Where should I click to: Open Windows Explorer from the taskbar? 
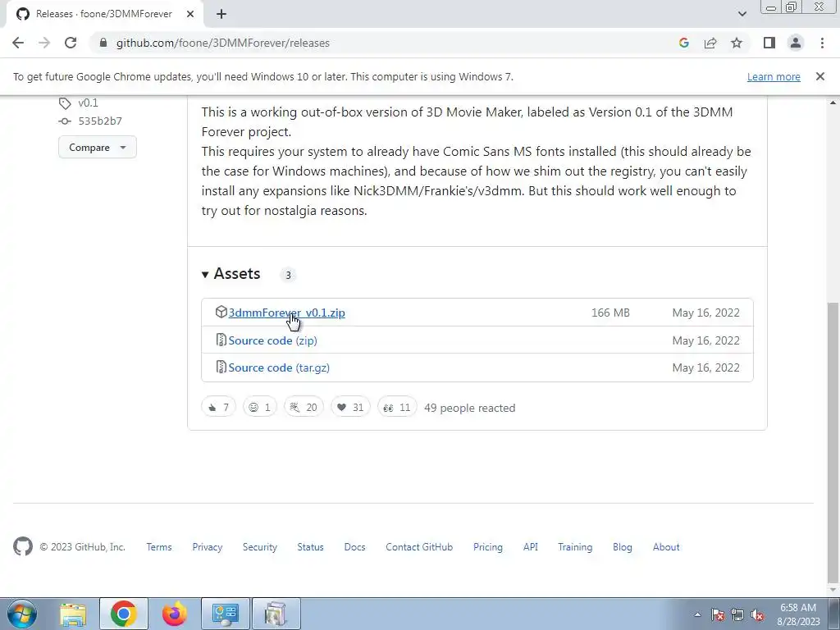coord(73,614)
